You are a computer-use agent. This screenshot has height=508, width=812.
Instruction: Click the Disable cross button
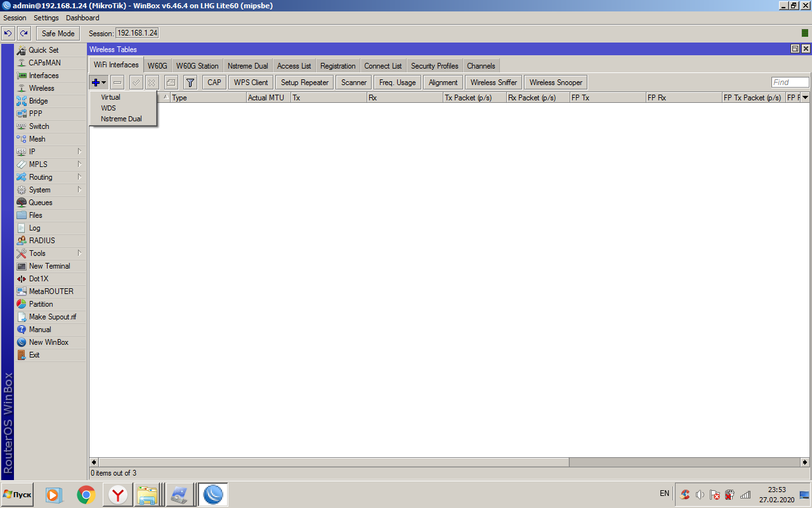pos(152,83)
